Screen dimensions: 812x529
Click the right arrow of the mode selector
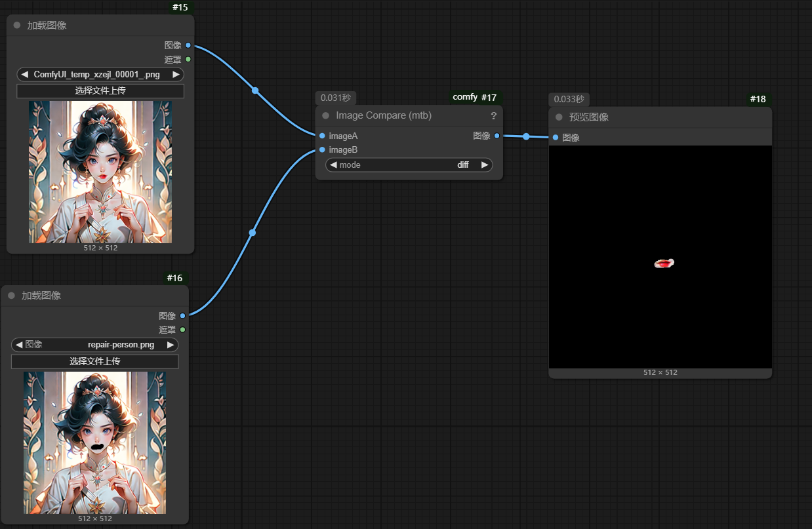point(485,165)
